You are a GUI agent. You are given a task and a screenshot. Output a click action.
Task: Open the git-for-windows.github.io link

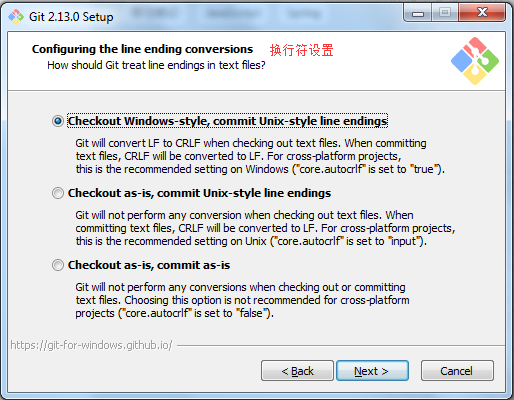tap(91, 345)
